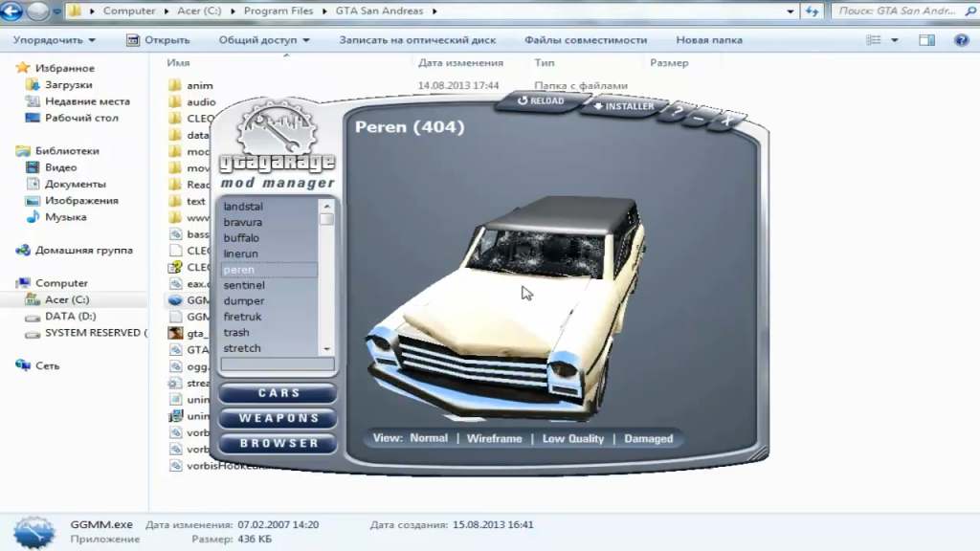Expand the arrow after Program Files breadcrumb
Viewport: 980px width, 551px height.
click(x=325, y=11)
